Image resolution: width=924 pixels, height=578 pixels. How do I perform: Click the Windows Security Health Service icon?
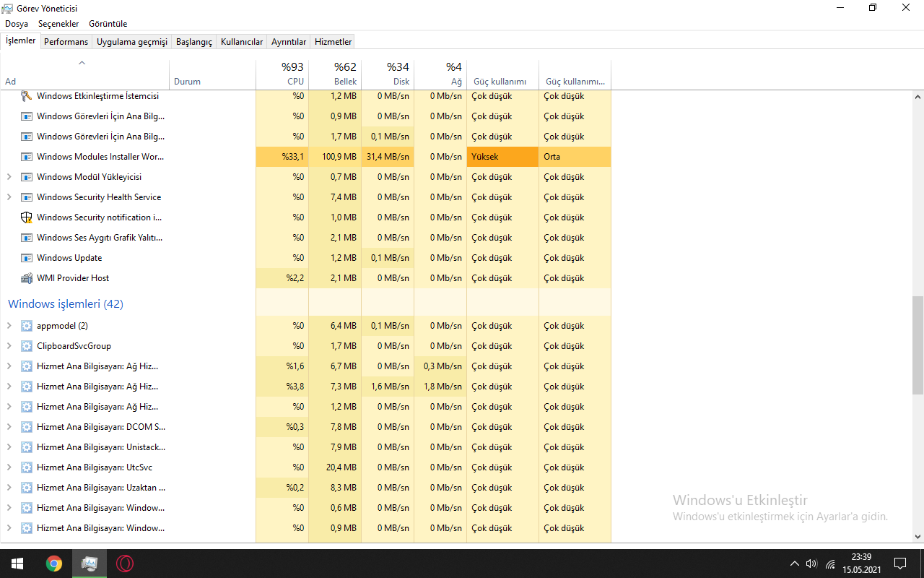27,197
